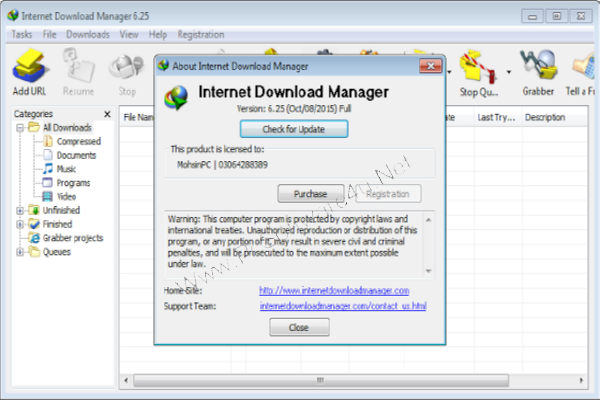Open the Tasks menu
This screenshot has width=600, height=400.
(x=22, y=34)
